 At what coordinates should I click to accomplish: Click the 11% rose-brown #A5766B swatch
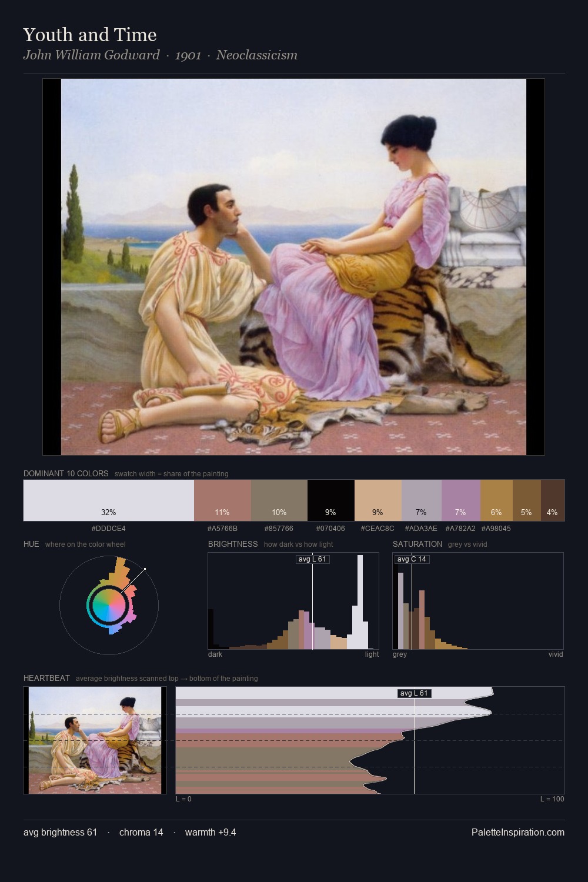[x=222, y=500]
